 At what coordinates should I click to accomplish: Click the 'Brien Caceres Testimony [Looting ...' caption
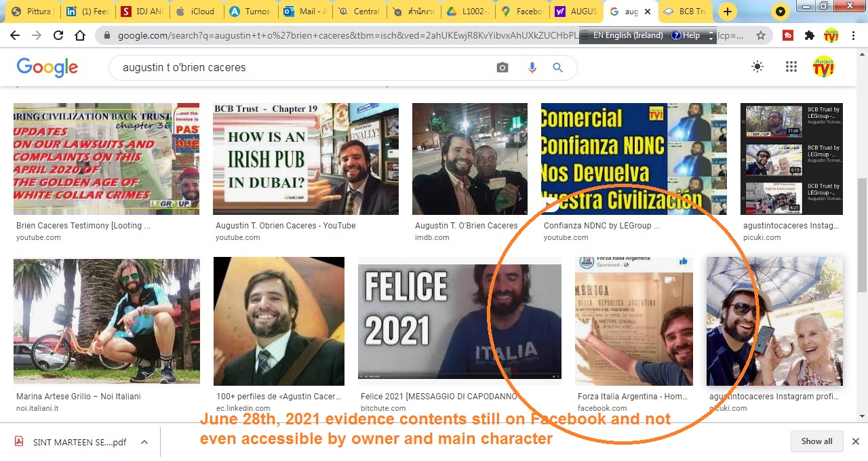[83, 226]
